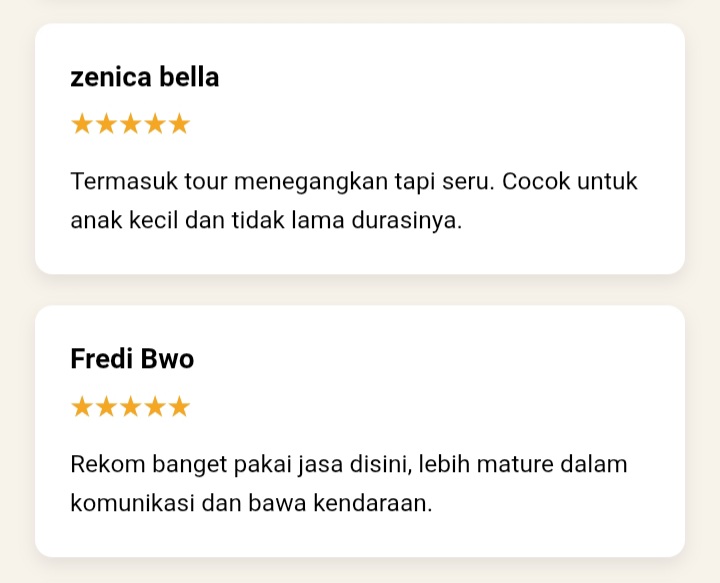Click first star in Fredi Bwo's rating

tap(82, 407)
